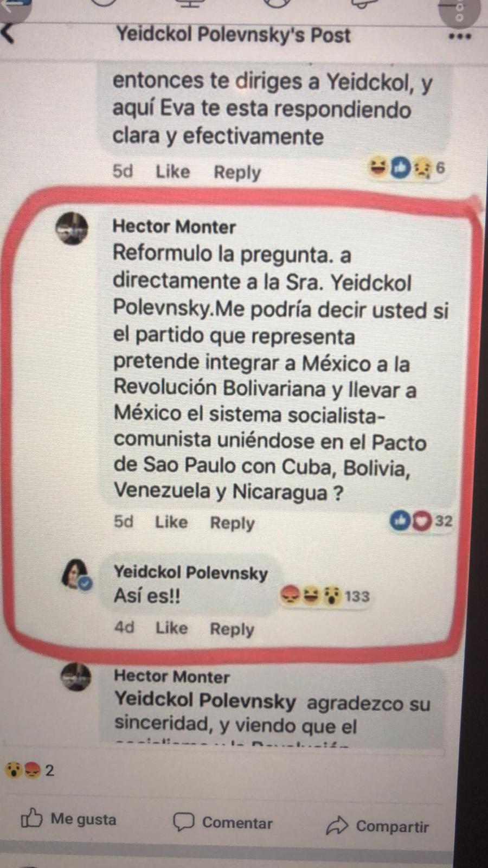Image resolution: width=488 pixels, height=868 pixels.
Task: Tap the Compartir share arrow button
Action: pos(377,826)
